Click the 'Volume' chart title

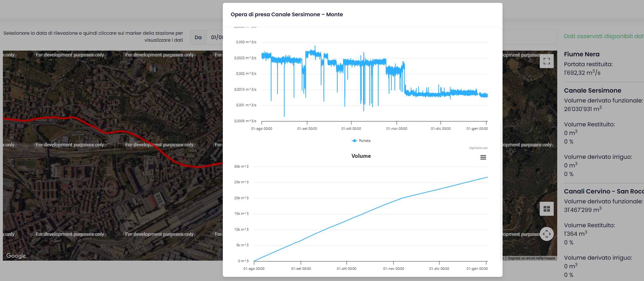pos(361,156)
